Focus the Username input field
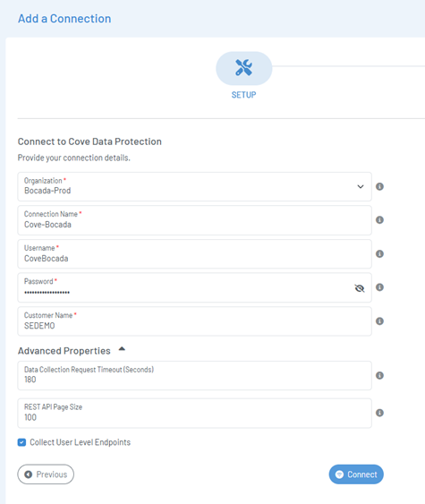 point(195,254)
